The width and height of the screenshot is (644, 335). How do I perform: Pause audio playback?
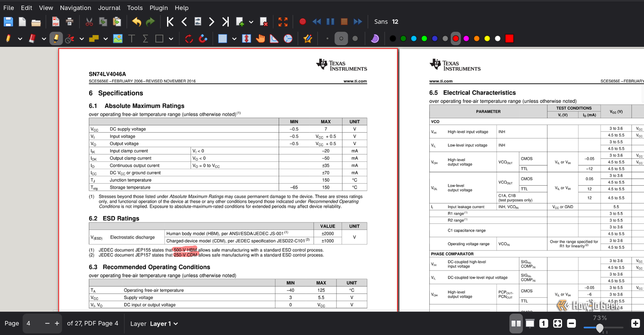coord(330,22)
